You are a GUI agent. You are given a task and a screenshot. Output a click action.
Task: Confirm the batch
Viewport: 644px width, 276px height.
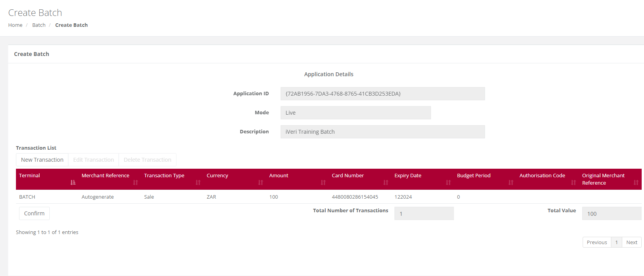(x=34, y=213)
